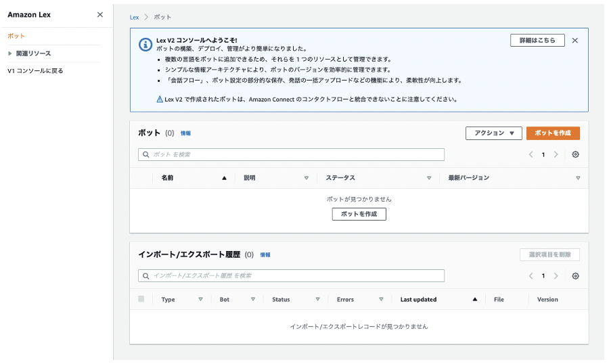609x364 pixels.
Task: Go to next page of import/export history
Action: click(x=556, y=276)
